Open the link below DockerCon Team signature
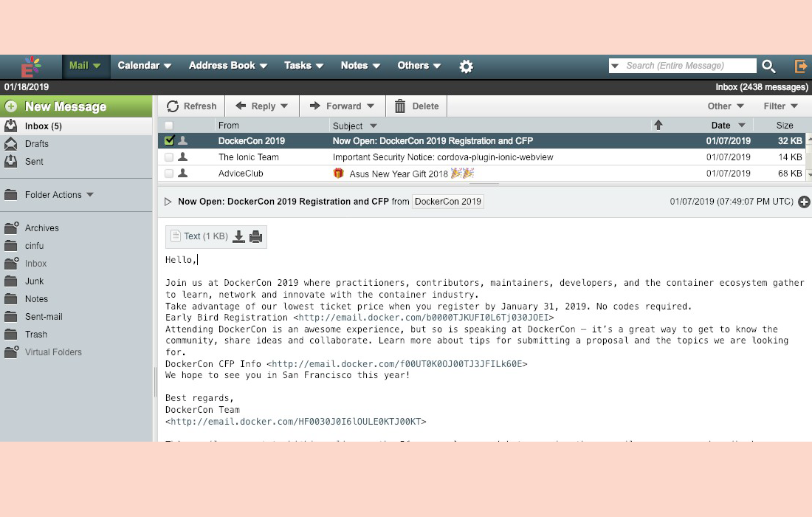This screenshot has height=517, width=812. pyautogui.click(x=296, y=422)
